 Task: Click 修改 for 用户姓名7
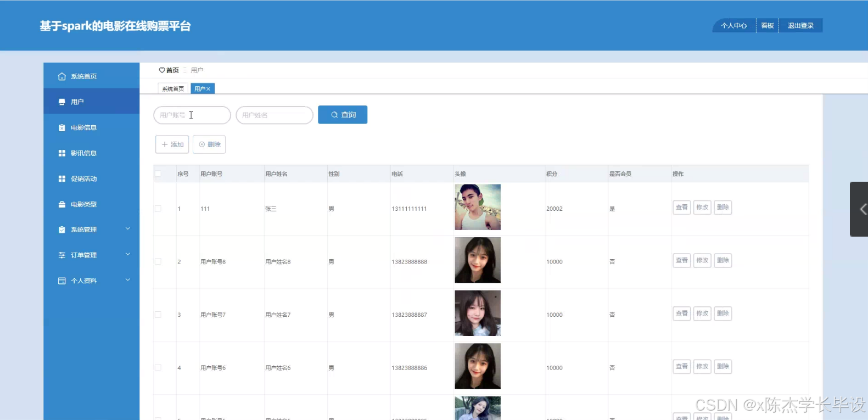click(702, 313)
